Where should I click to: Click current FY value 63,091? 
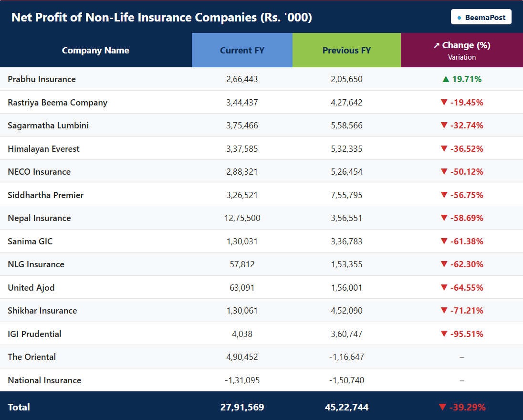tap(242, 288)
